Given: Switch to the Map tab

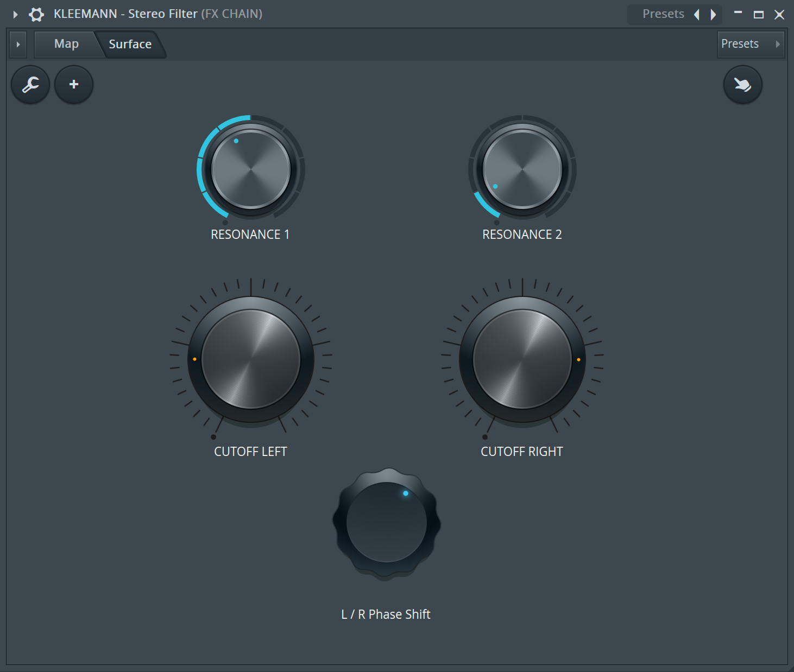Looking at the screenshot, I should (x=66, y=44).
